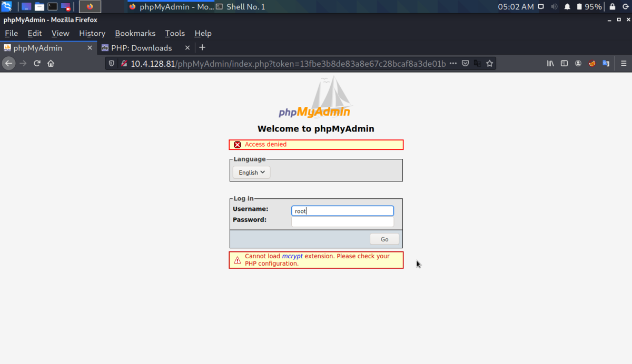Screen dimensions: 632x364
Task: Open the Kali applications menu icon
Action: click(6, 7)
